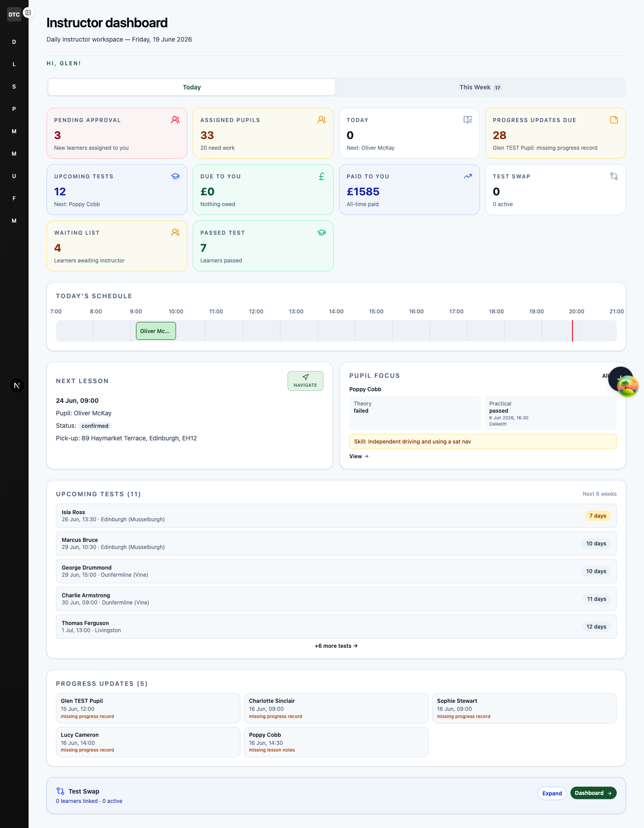Click the 7 days badge for Isla Ross
644x828 pixels.
click(x=597, y=516)
